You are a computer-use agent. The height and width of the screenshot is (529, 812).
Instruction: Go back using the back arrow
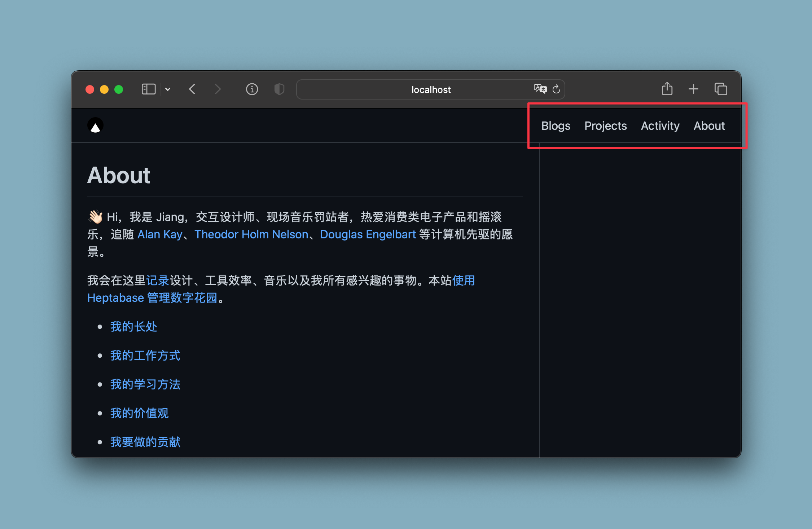(x=192, y=89)
